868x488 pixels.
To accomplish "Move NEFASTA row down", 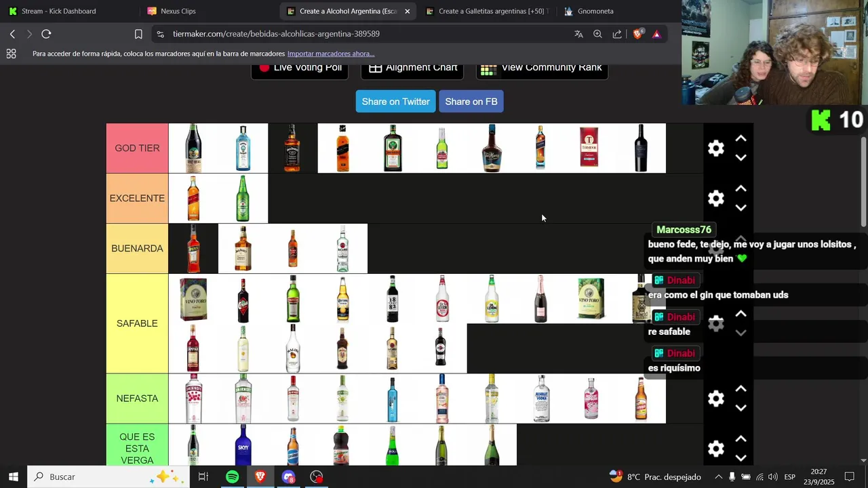I will pos(741,408).
